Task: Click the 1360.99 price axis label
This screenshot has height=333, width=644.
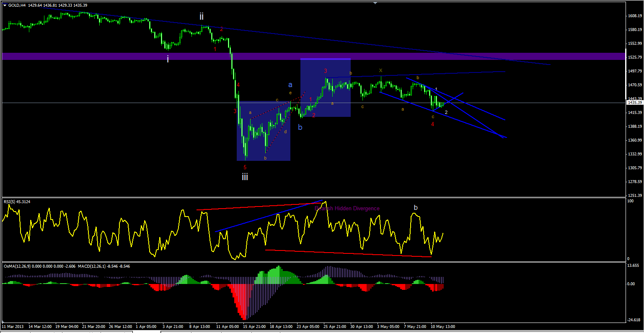Action: pos(636,140)
